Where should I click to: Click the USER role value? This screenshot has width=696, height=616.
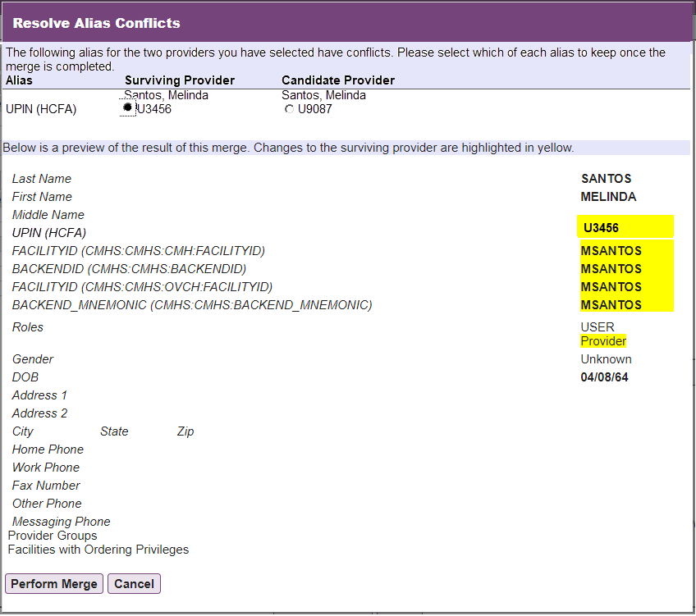(x=598, y=327)
